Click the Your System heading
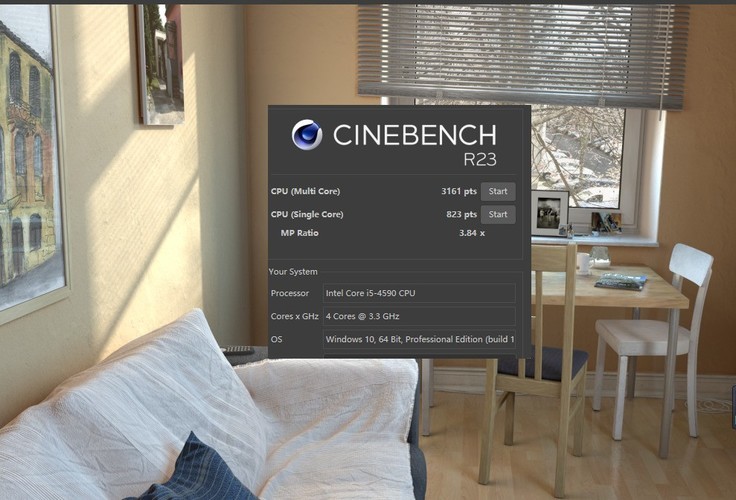 (x=293, y=272)
